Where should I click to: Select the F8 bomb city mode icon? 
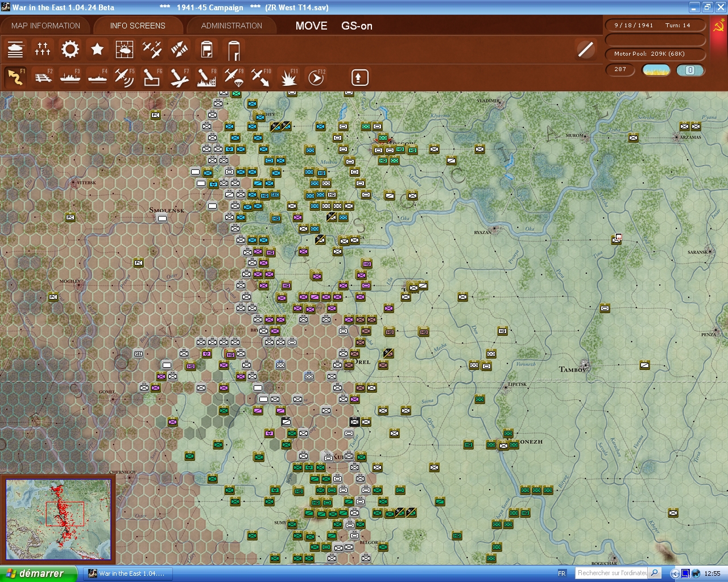coord(206,77)
